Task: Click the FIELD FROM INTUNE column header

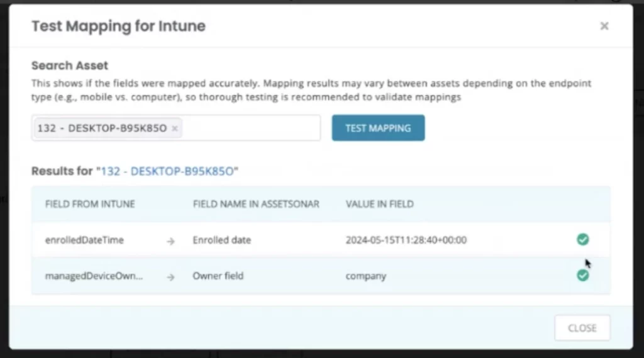Action: (90, 204)
